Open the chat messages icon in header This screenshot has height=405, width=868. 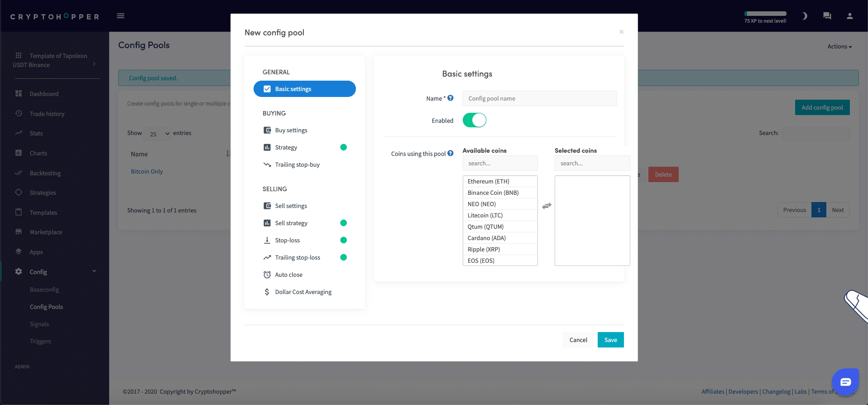click(827, 16)
